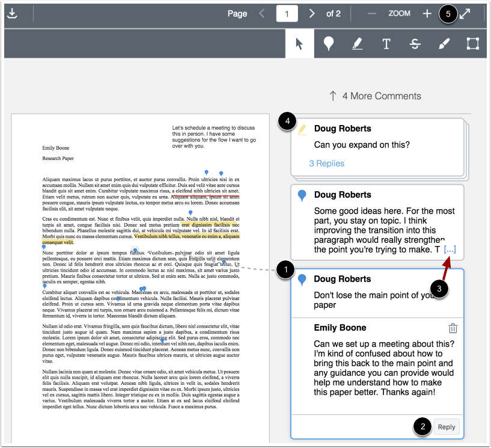The width and height of the screenshot is (491, 448).
Task: Select the Point annotation pin tool
Action: pyautogui.click(x=329, y=43)
